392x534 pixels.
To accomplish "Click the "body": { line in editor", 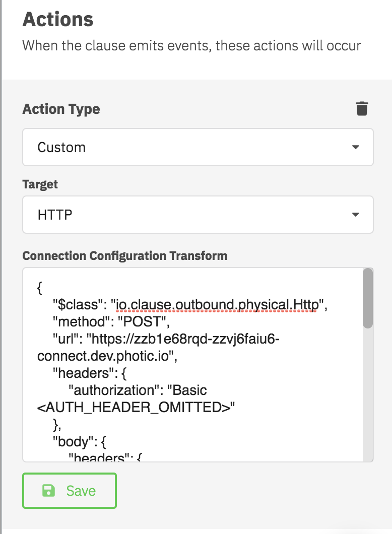I will tap(79, 442).
